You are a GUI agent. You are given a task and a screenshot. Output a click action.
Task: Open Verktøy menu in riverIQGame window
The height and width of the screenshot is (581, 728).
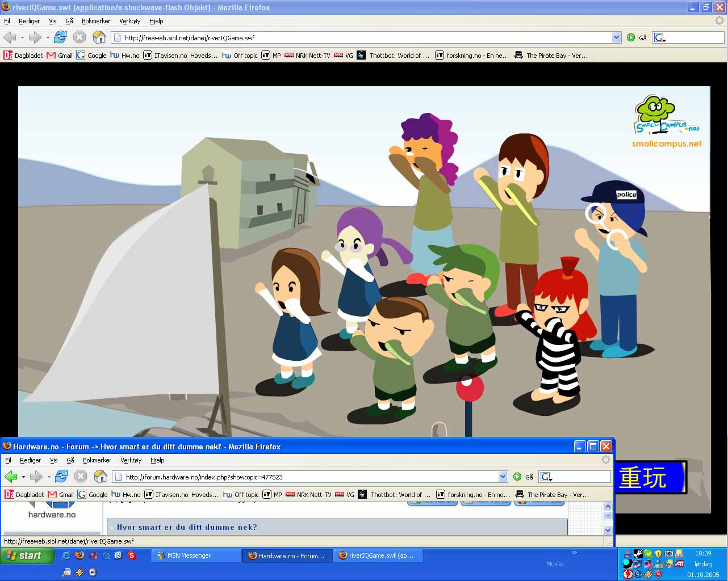tap(129, 21)
